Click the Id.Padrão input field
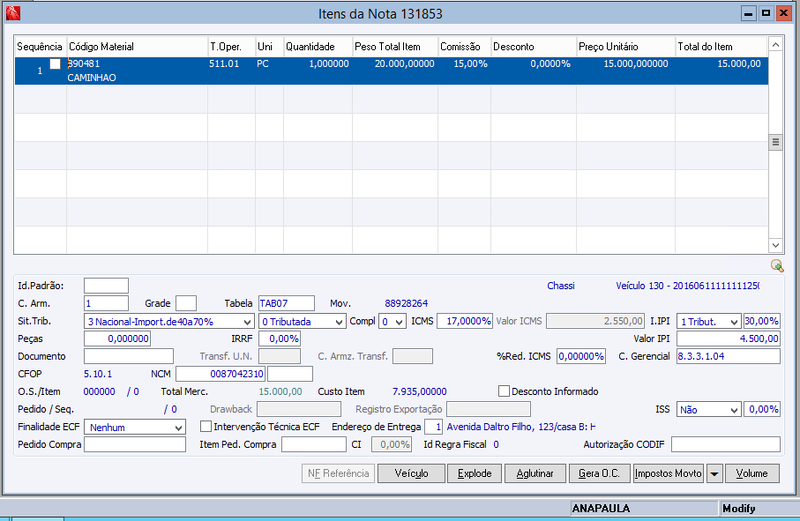This screenshot has width=800, height=521. coord(106,286)
